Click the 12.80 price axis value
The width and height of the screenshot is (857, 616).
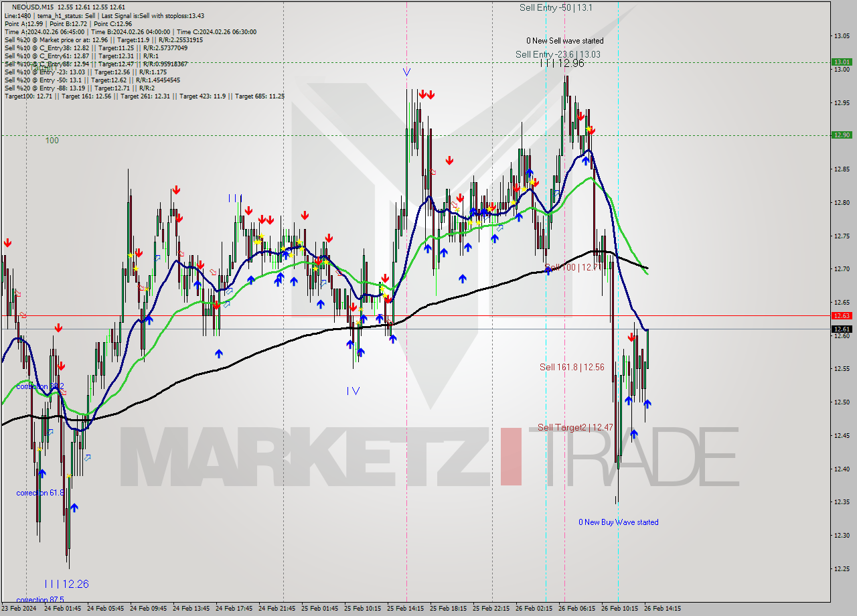coord(842,202)
